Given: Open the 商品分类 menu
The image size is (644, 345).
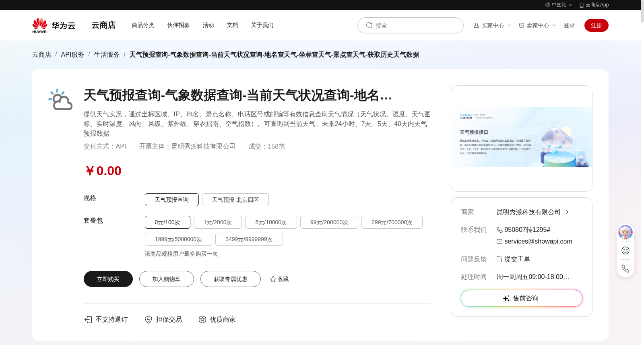Looking at the screenshot, I should (x=143, y=25).
